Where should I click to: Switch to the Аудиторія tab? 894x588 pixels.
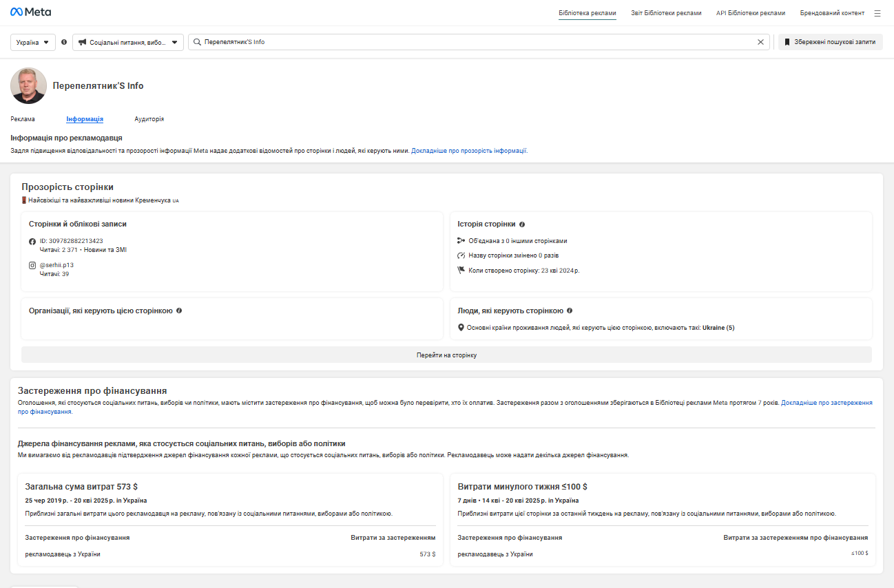[149, 119]
